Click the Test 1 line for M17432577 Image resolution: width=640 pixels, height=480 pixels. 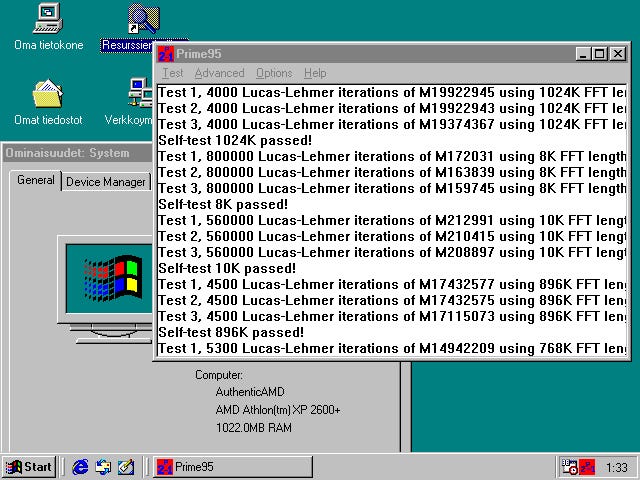coord(392,284)
